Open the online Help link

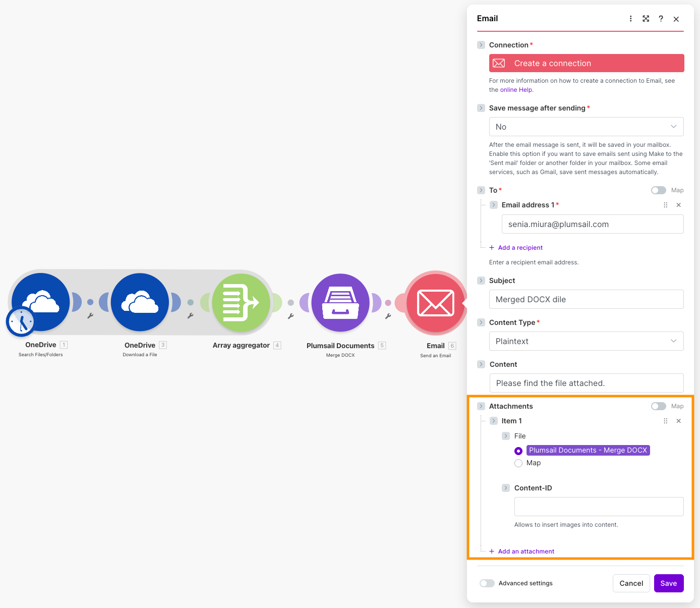[516, 90]
